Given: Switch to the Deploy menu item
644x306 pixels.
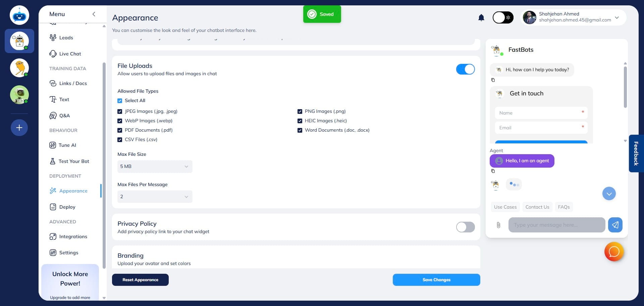Looking at the screenshot, I should click(x=67, y=207).
